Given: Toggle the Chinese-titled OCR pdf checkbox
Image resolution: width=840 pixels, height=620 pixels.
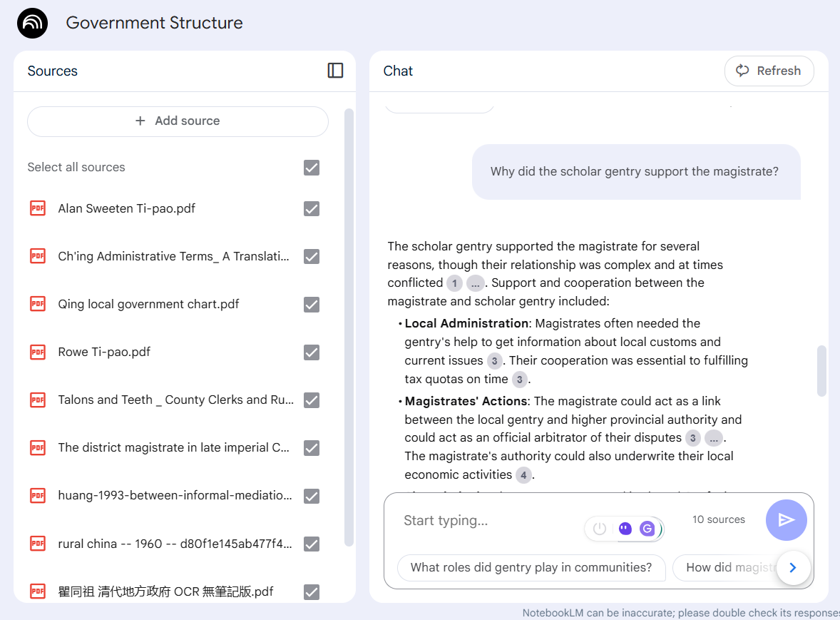Looking at the screenshot, I should (311, 591).
